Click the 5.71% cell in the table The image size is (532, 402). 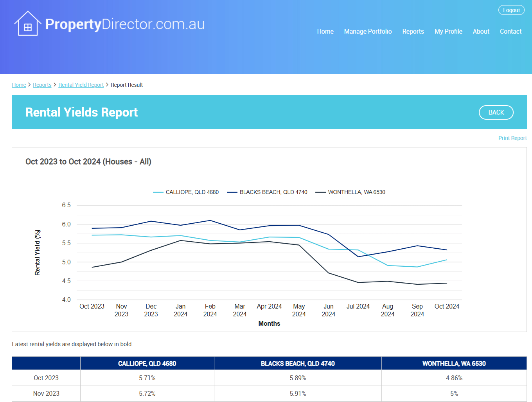[x=147, y=378]
